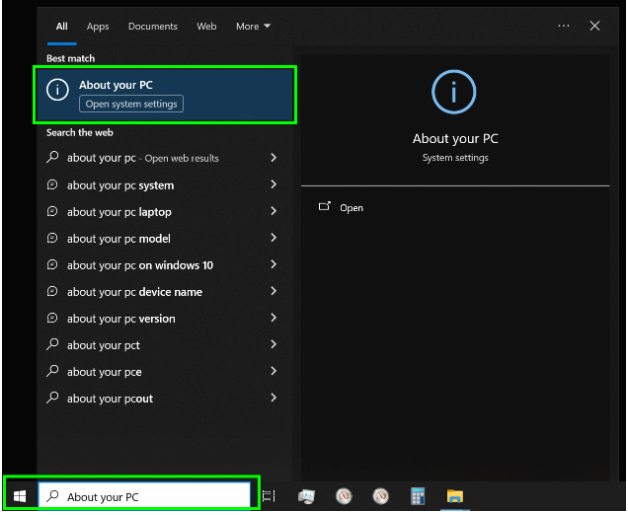Screen dimensions: 628x515
Task: Click in the taskbar search input field
Action: pos(144,497)
